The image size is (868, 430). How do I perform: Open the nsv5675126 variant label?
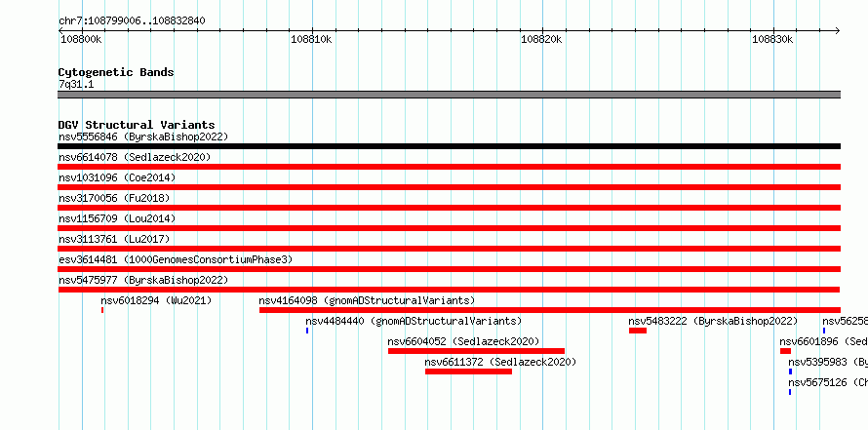pyautogui.click(x=828, y=382)
